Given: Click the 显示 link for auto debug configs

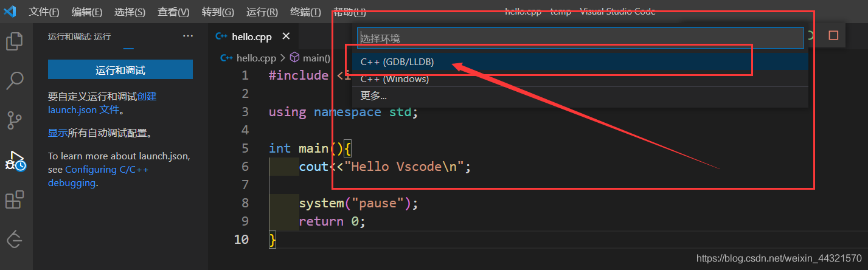Looking at the screenshot, I should [58, 133].
